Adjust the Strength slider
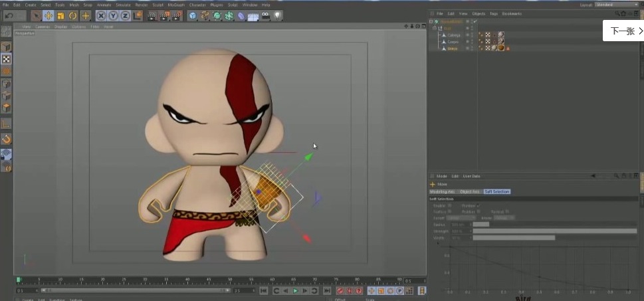The image size is (644, 301). point(555,231)
